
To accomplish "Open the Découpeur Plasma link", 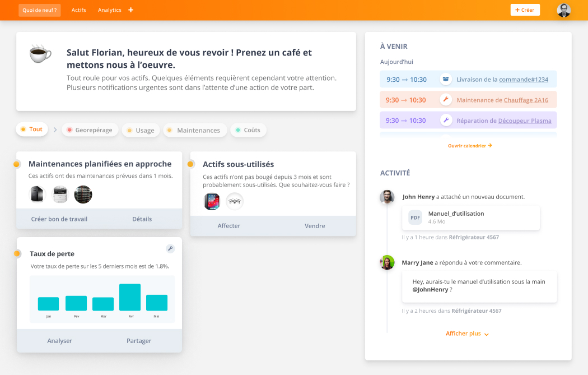I will click(x=525, y=121).
